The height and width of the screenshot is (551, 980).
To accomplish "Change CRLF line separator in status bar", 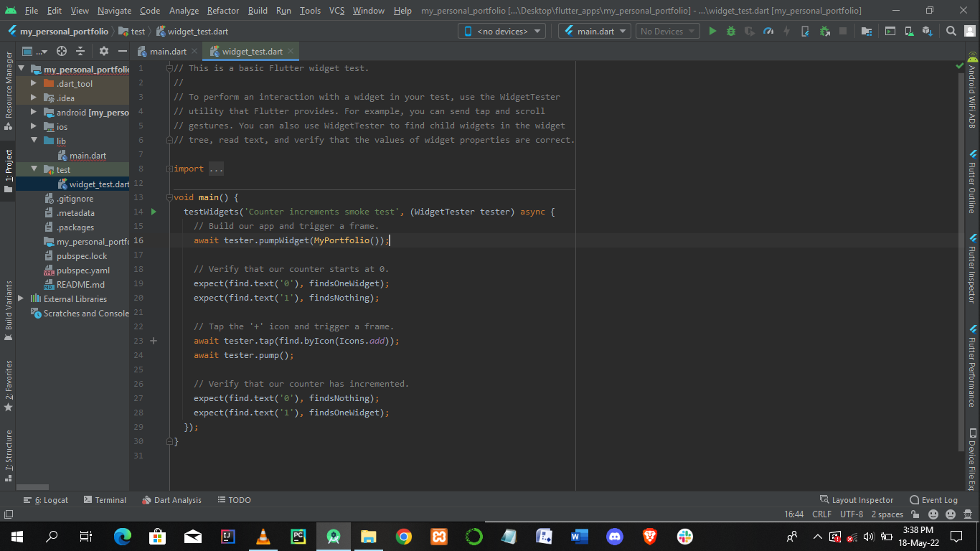I will coord(821,514).
